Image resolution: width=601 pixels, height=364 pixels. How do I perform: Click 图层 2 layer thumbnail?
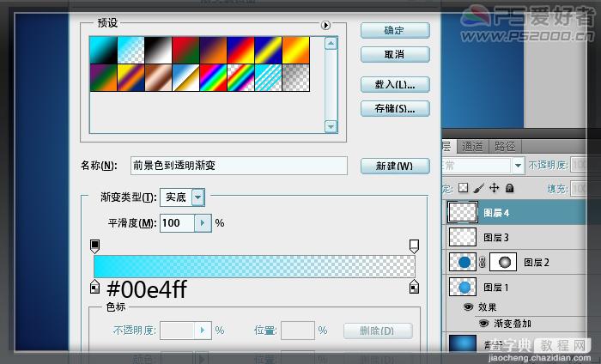pos(463,262)
